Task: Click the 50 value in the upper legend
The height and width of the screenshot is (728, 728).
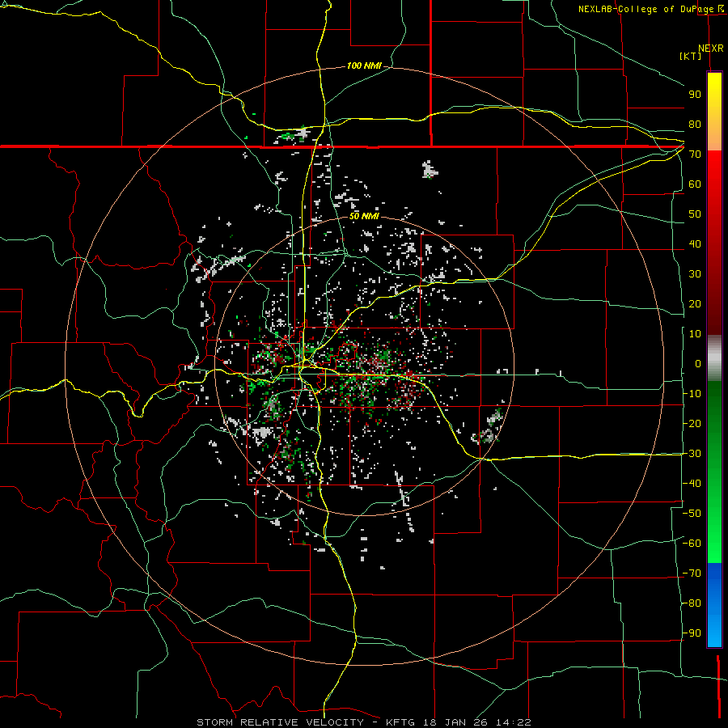Action: tap(695, 214)
